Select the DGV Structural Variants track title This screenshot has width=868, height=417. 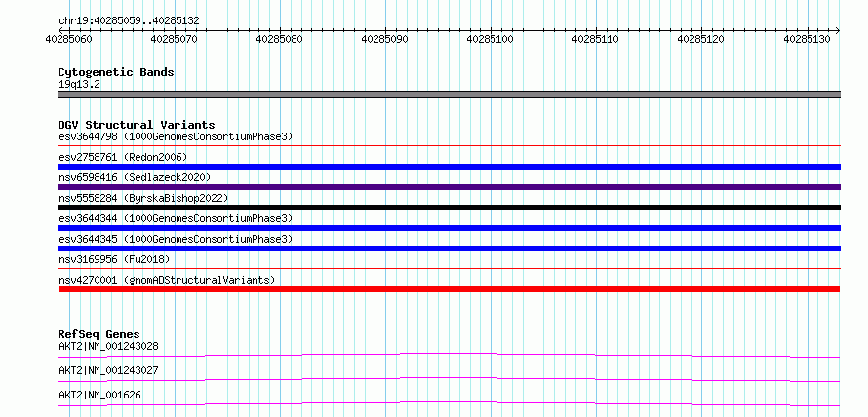[x=137, y=125]
